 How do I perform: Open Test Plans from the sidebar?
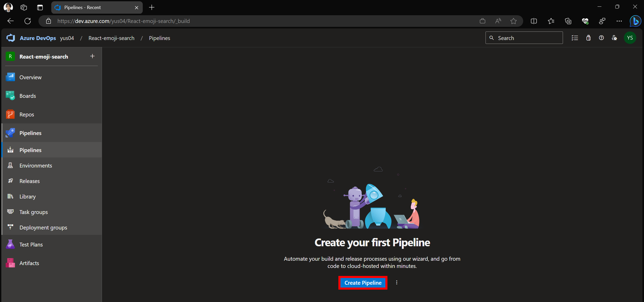click(31, 244)
